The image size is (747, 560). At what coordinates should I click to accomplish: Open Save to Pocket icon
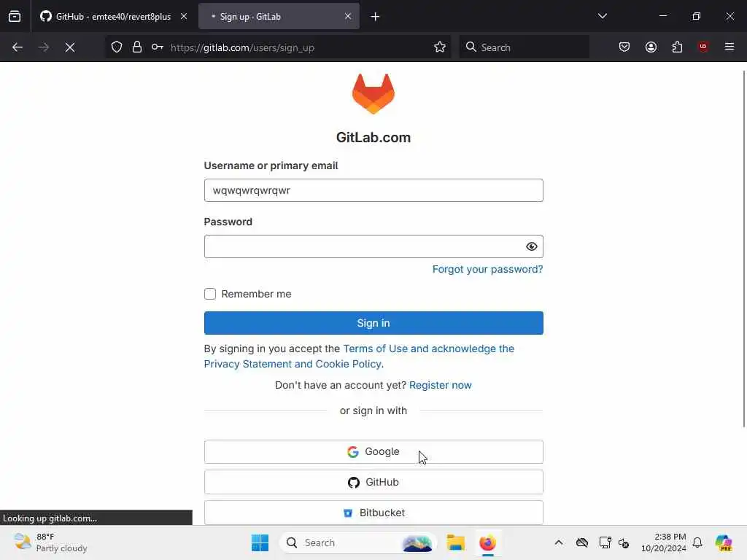624,47
